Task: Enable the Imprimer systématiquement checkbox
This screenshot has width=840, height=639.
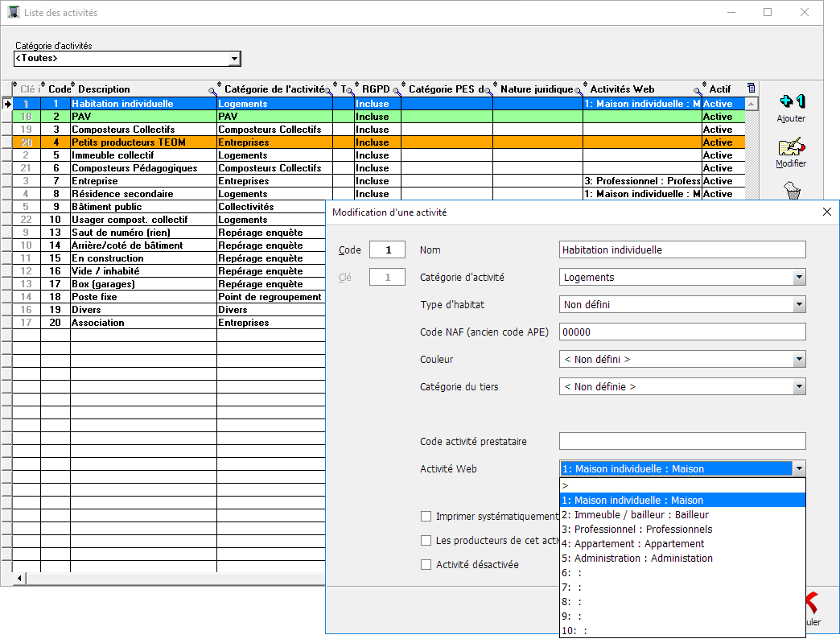Action: point(426,517)
